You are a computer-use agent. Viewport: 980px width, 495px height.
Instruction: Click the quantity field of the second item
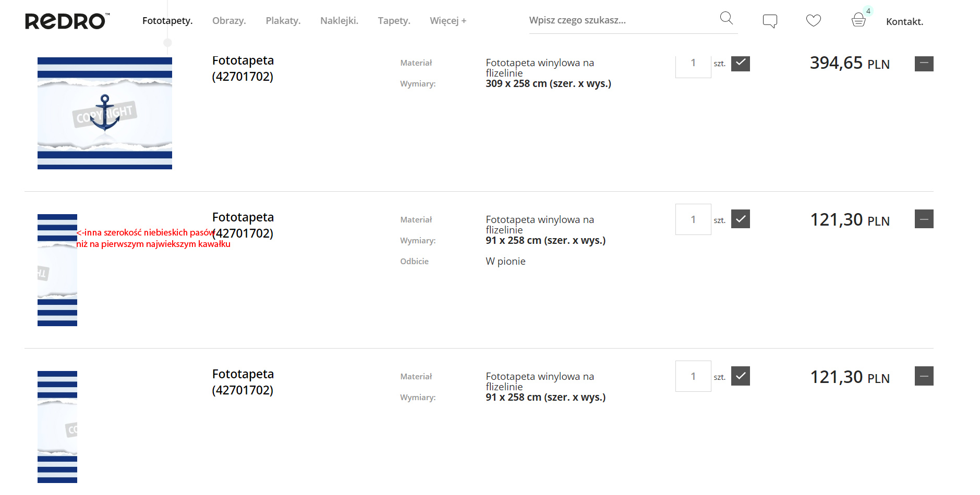tap(693, 219)
